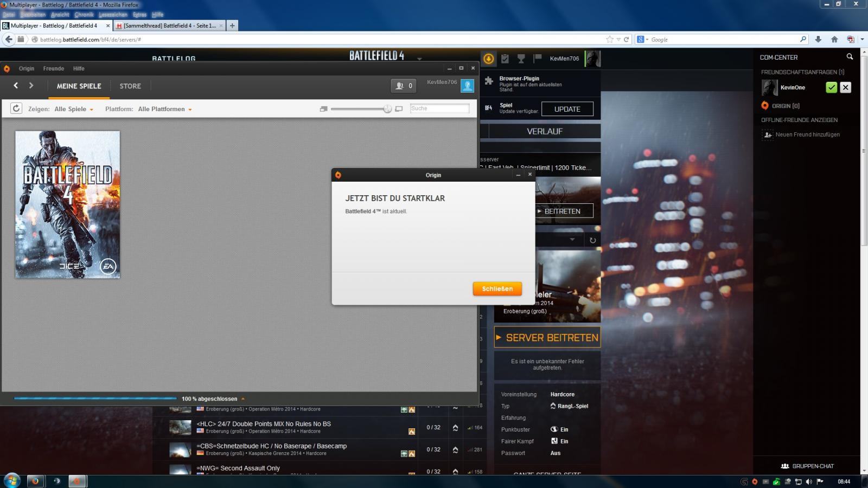Select the small thumbnail size icon

point(324,109)
